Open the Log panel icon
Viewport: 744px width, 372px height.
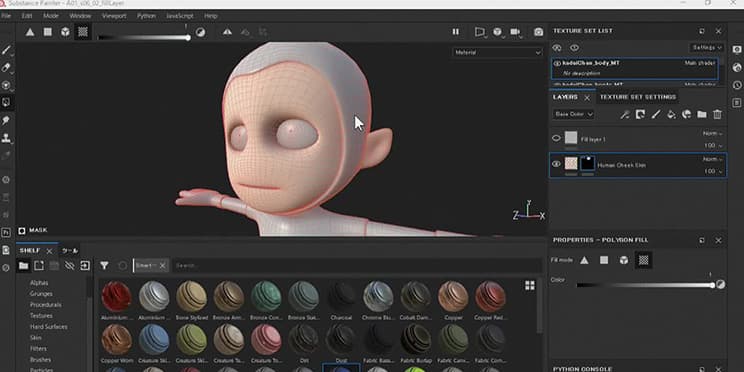point(736,102)
